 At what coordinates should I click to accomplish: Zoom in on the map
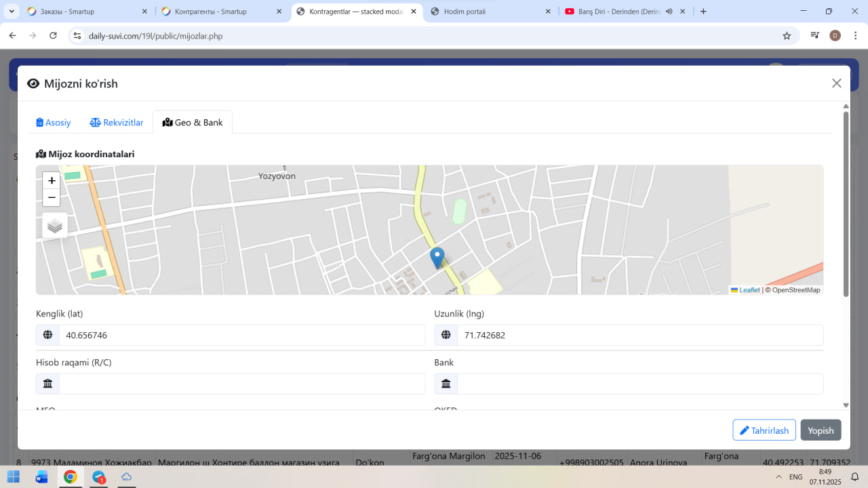point(52,181)
